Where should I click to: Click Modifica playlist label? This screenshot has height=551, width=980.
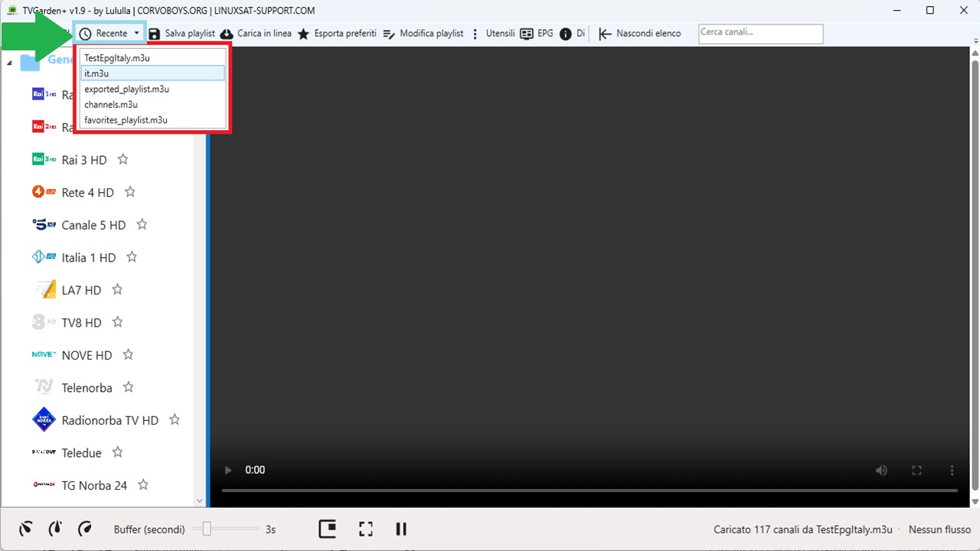[432, 34]
